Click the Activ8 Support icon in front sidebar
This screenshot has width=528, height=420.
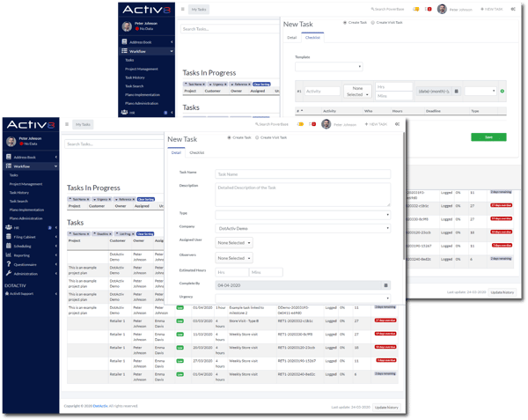[7, 294]
